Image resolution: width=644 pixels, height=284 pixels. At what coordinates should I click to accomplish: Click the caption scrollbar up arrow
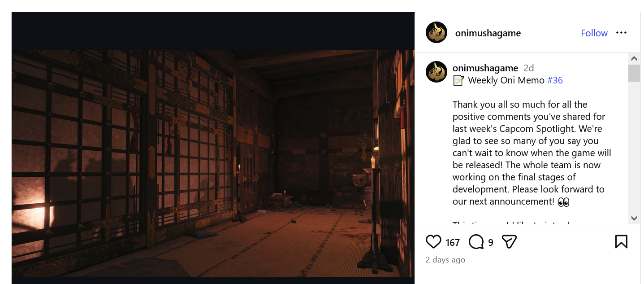[x=634, y=58]
